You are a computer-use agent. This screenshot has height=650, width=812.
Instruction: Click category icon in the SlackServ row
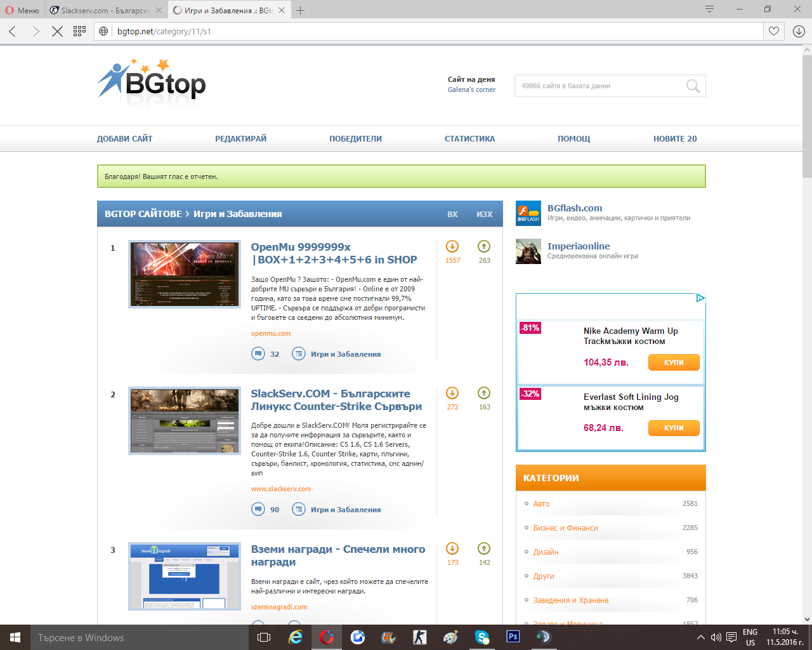tap(299, 509)
